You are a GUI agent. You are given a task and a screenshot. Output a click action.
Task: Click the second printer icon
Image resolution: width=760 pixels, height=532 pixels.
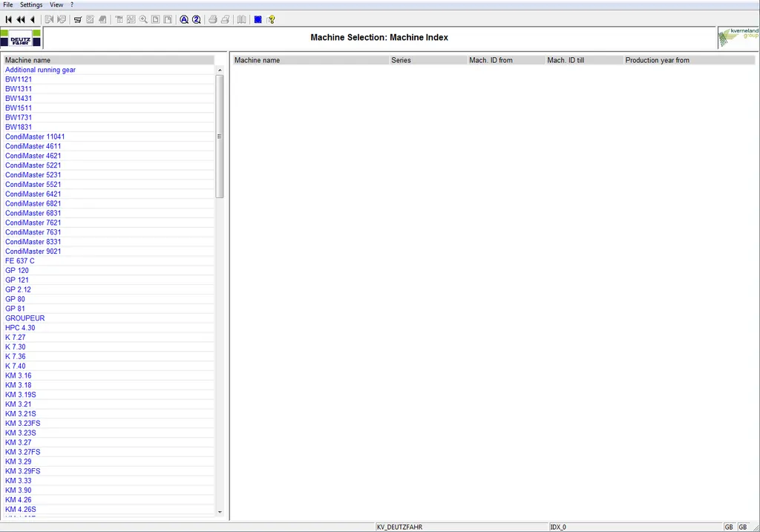click(x=226, y=19)
